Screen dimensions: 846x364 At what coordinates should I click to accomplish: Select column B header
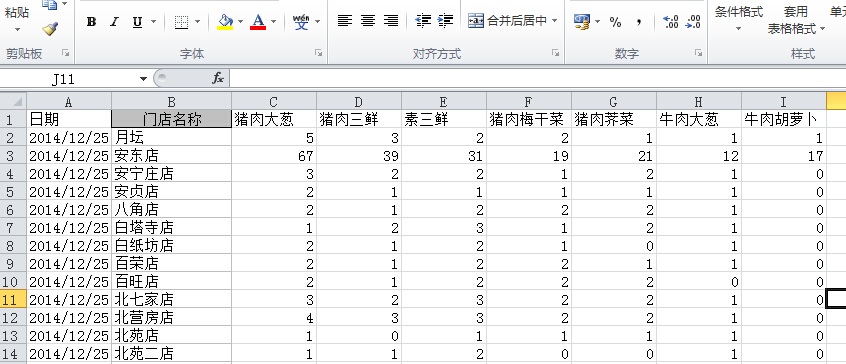[x=172, y=101]
